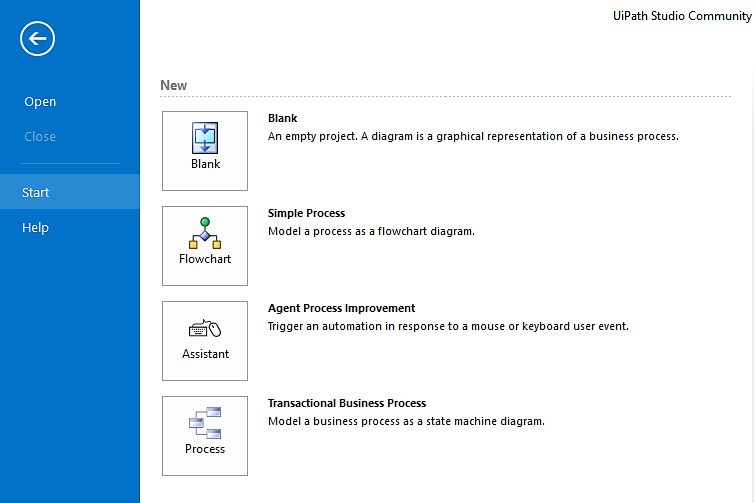This screenshot has width=754, height=503.
Task: Click the Flowchart tile label text
Action: point(205,259)
